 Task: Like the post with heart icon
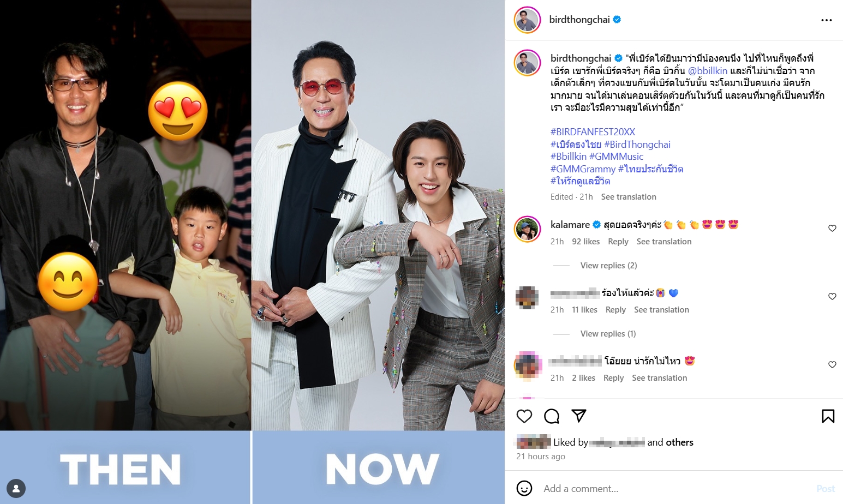[524, 416]
